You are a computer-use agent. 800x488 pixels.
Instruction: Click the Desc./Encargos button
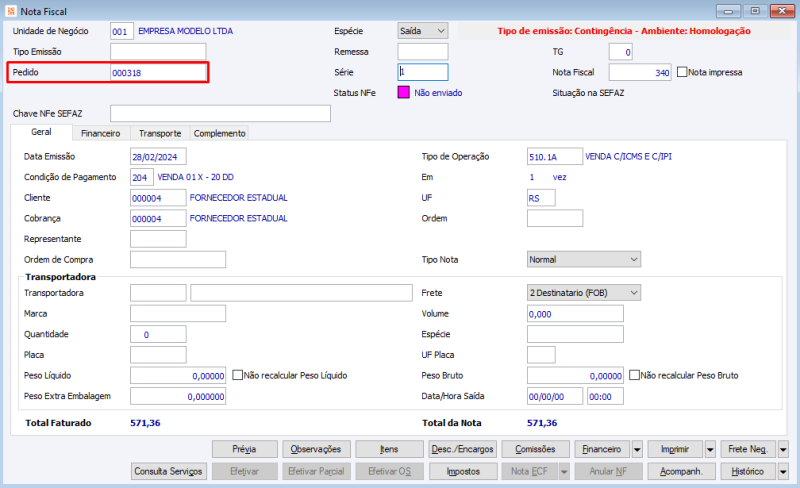[x=463, y=449]
